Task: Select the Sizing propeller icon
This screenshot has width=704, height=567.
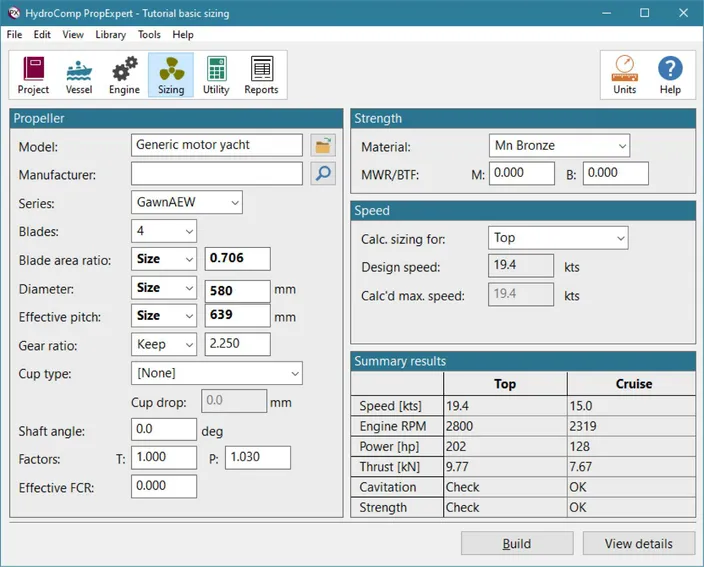Action: [x=171, y=75]
